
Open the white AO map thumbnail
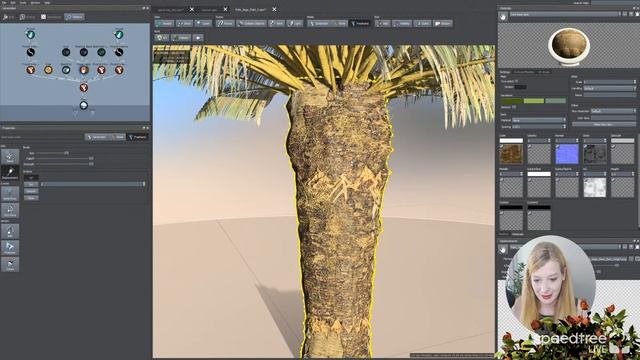point(594,187)
